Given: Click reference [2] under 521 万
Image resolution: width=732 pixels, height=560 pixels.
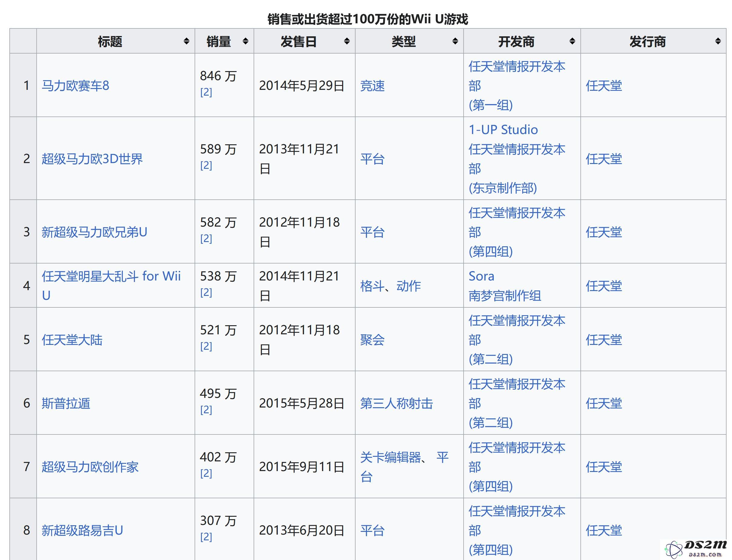Looking at the screenshot, I should coord(206,346).
